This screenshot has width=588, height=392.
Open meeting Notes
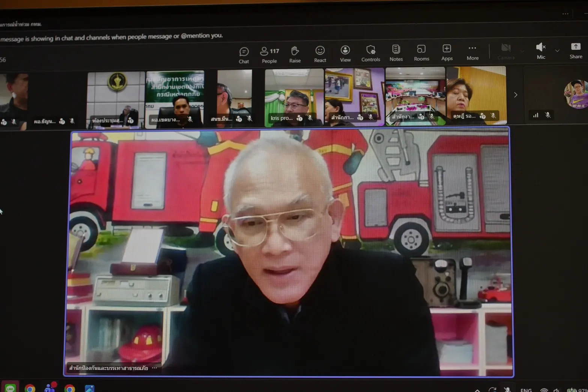coord(396,53)
